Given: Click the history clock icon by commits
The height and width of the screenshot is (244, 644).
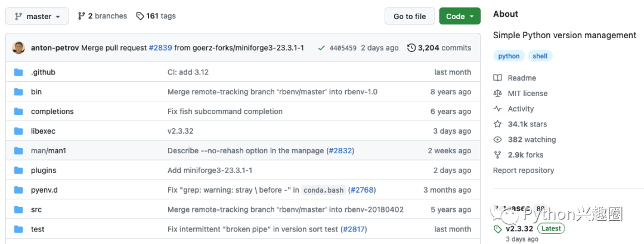Looking at the screenshot, I should [411, 48].
